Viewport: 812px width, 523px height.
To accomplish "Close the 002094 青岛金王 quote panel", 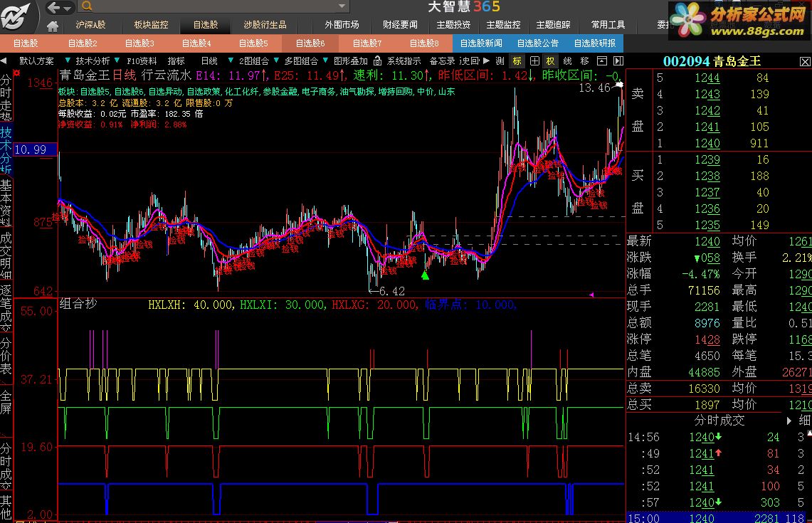I will point(805,62).
